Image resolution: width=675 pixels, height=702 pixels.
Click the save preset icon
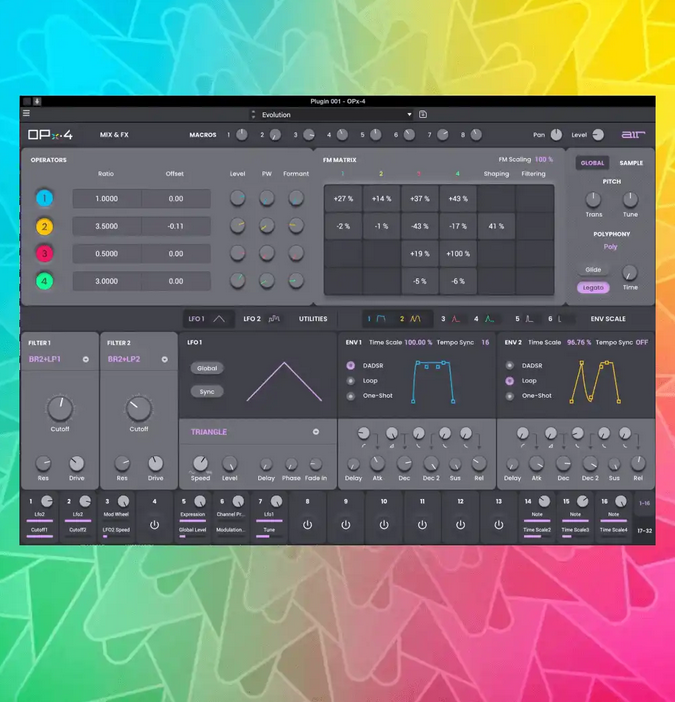pos(423,115)
